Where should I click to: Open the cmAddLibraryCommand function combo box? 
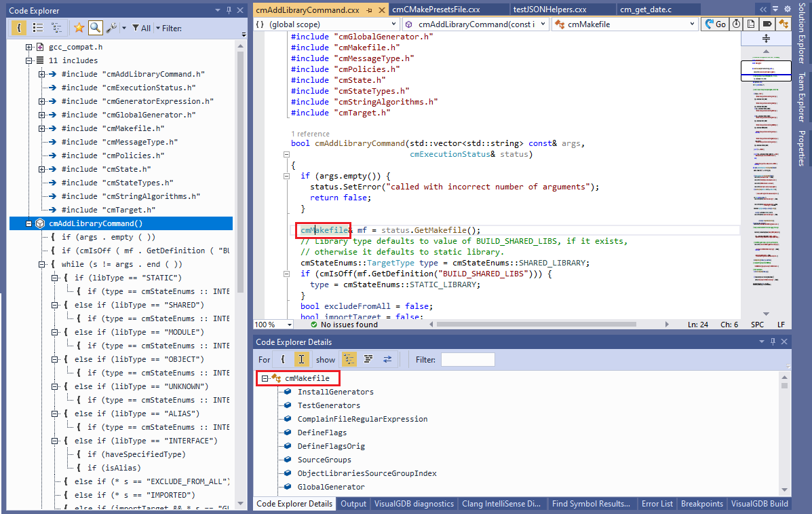pyautogui.click(x=476, y=24)
